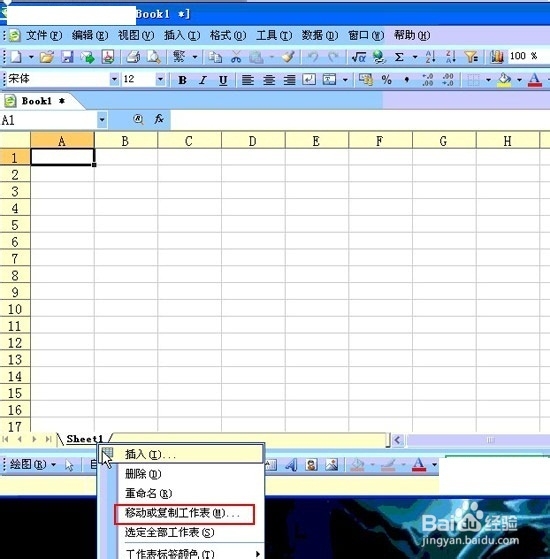Open the 文件(F) menu
The image size is (550, 559).
click(x=44, y=35)
